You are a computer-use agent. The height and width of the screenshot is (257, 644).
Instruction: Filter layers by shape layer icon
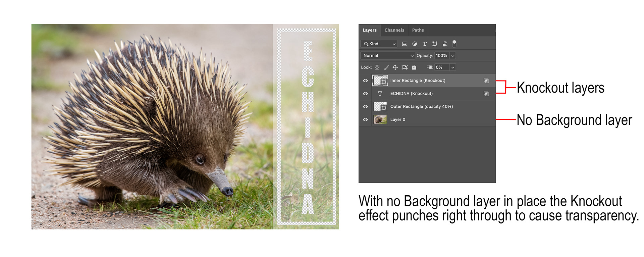435,44
